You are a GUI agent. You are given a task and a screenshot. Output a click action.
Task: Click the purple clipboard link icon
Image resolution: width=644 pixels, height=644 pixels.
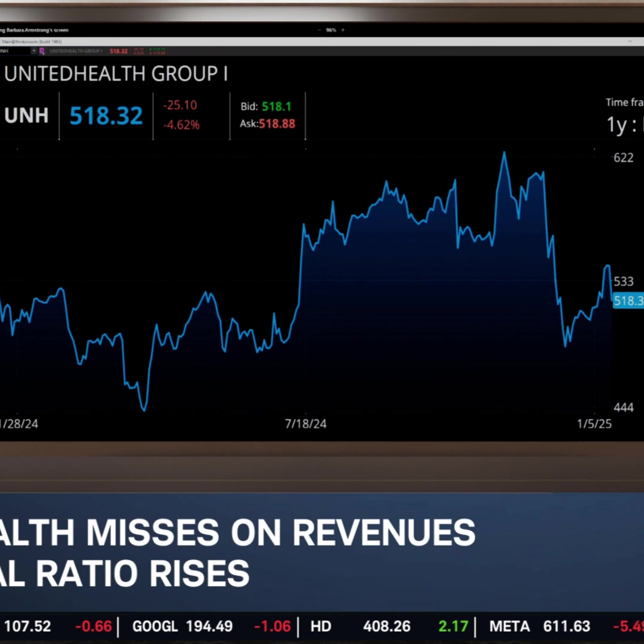click(42, 51)
